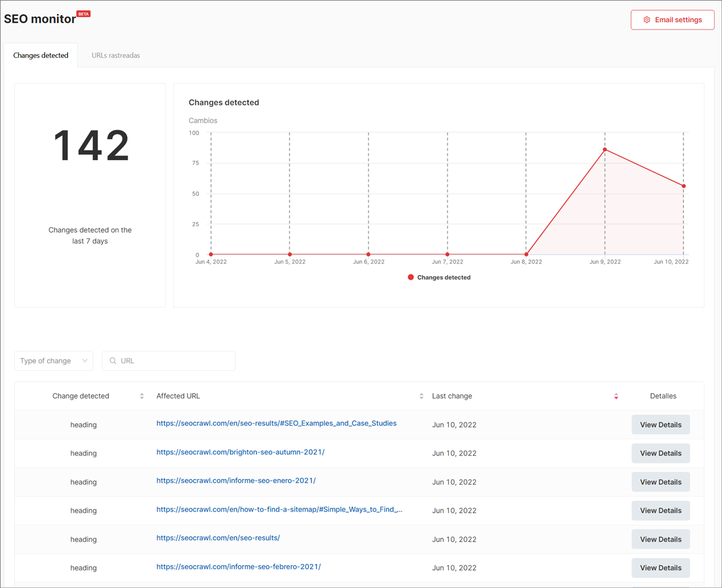Click the gear icon on Email settings button
This screenshot has width=722, height=588.
point(647,19)
